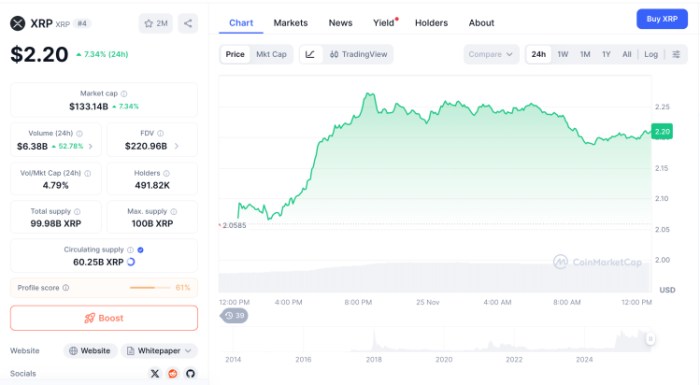Click the $220.96B FDV value

click(x=146, y=146)
